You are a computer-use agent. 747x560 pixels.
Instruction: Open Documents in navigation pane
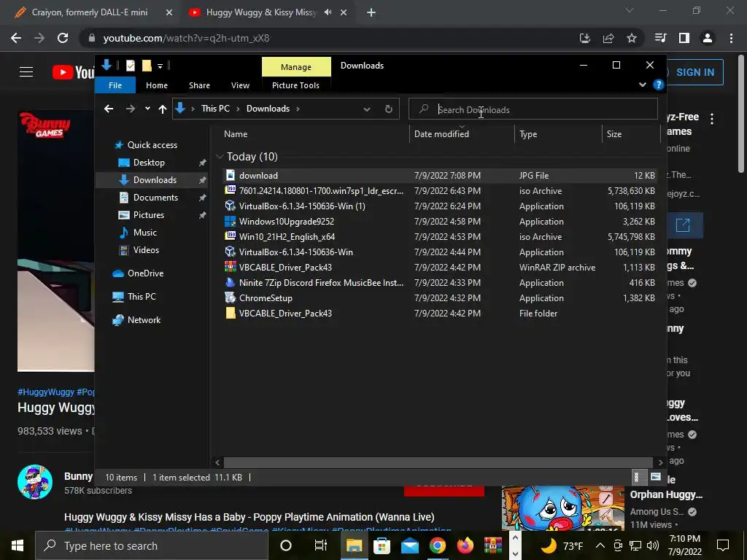(155, 197)
